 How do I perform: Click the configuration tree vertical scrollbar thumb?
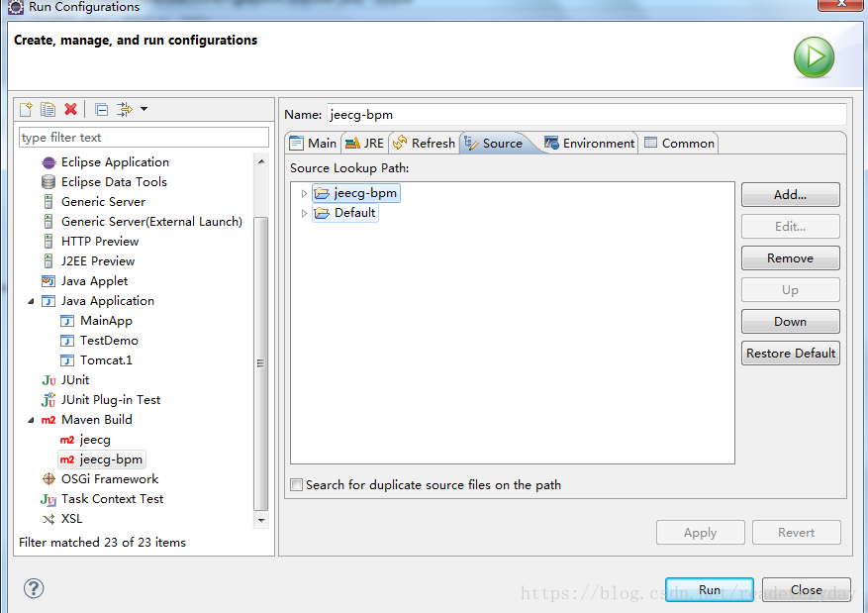click(x=260, y=363)
